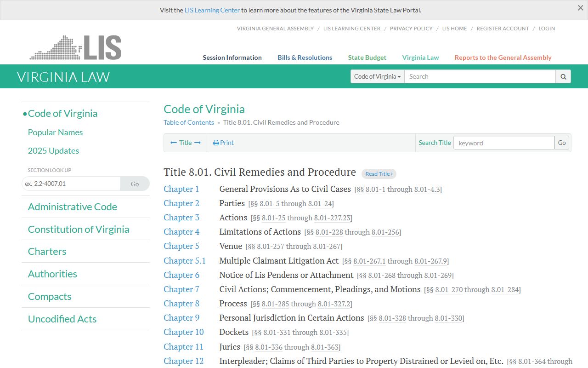The image size is (588, 368).
Task: Open Chapter 1 General Provisions link
Action: (181, 189)
